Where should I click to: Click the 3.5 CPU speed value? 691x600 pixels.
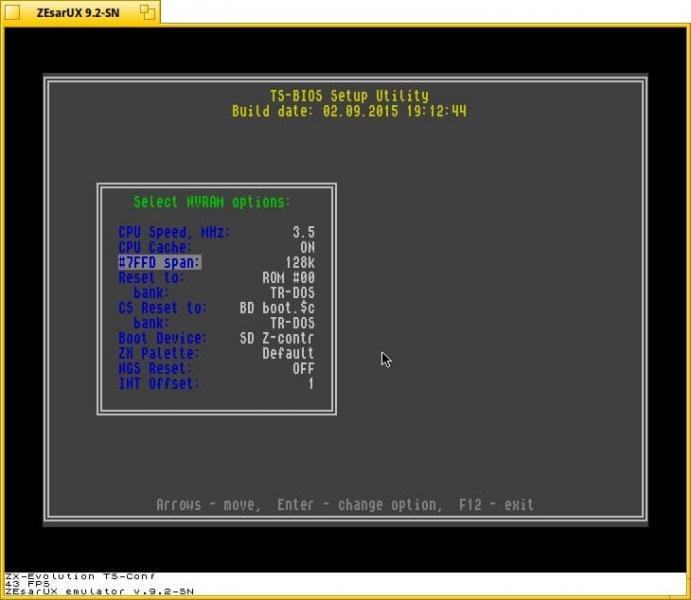point(303,232)
